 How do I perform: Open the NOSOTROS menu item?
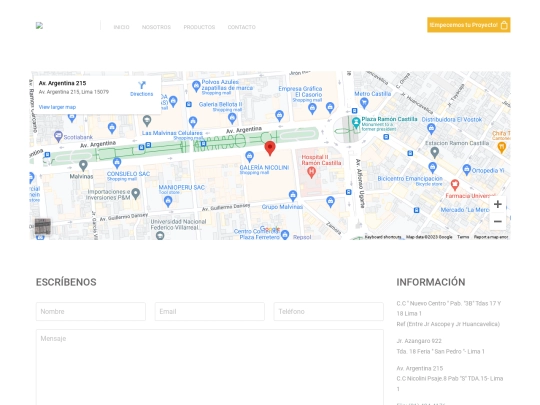[156, 27]
